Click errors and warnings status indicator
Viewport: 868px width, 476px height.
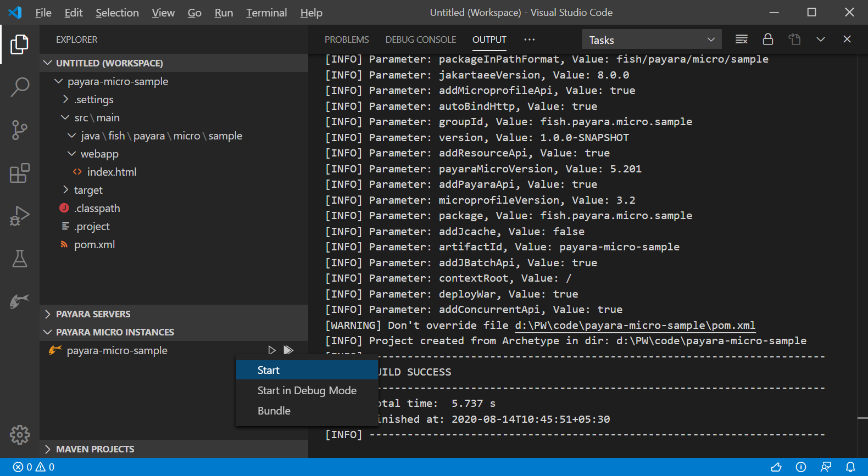34,467
